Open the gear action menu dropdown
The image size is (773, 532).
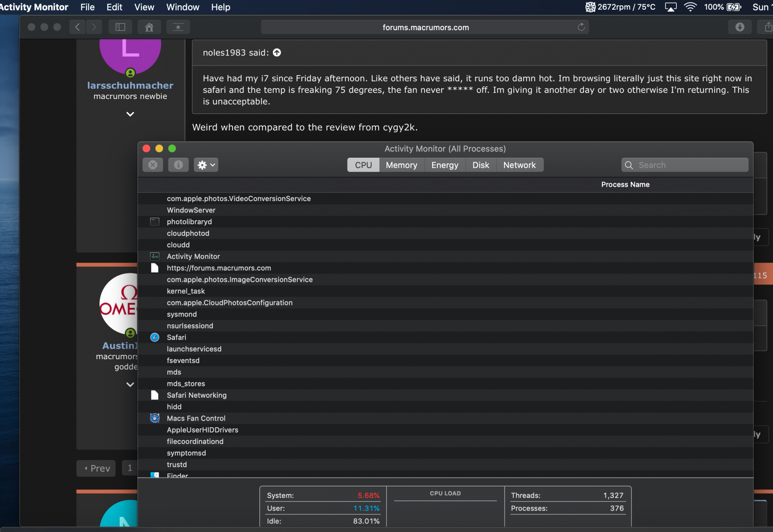206,165
